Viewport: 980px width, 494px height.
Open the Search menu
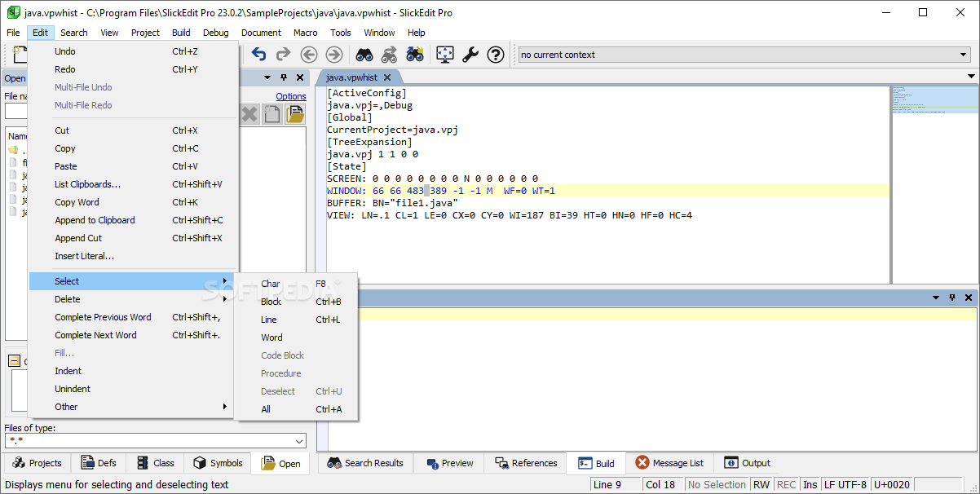coord(73,33)
